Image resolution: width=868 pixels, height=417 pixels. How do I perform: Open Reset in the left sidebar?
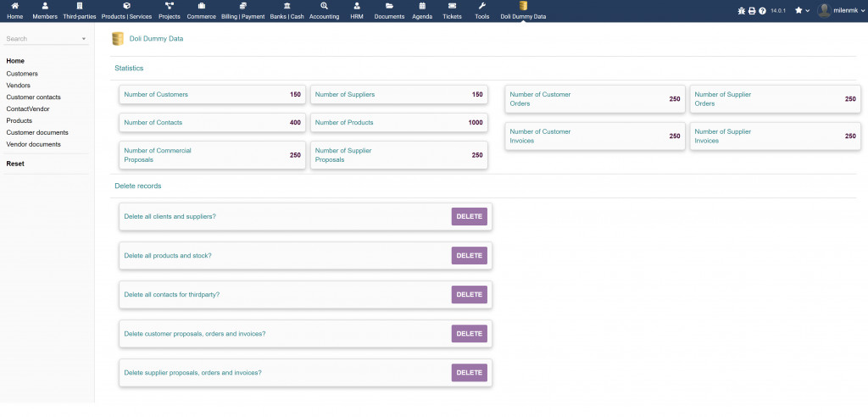tap(15, 164)
